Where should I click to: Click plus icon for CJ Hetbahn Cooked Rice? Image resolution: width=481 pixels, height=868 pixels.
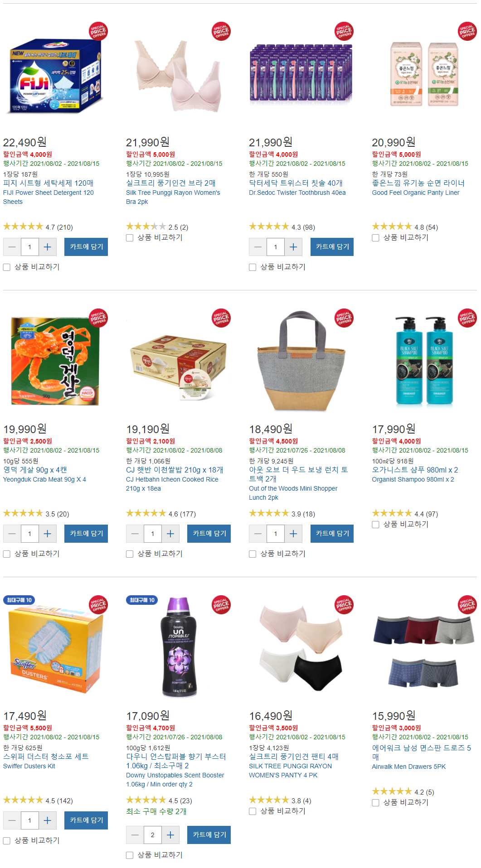(170, 534)
